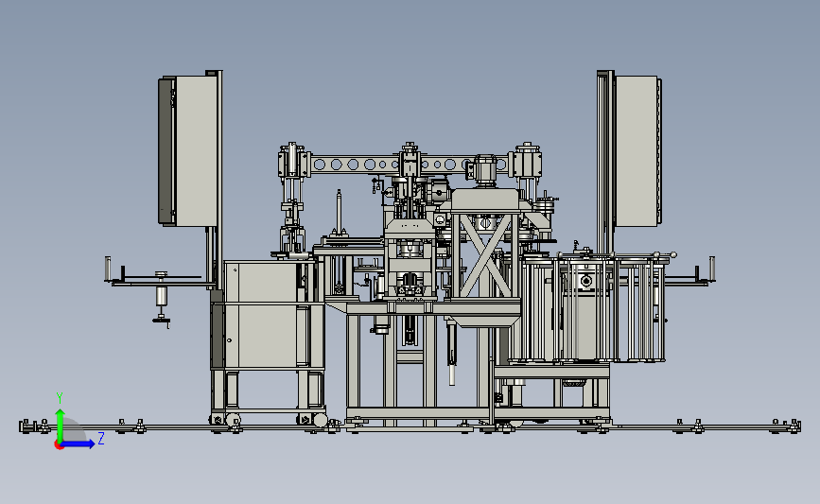The height and width of the screenshot is (504, 820).
Task: Select the X-shaped cross brace frame
Action: click(x=486, y=255)
